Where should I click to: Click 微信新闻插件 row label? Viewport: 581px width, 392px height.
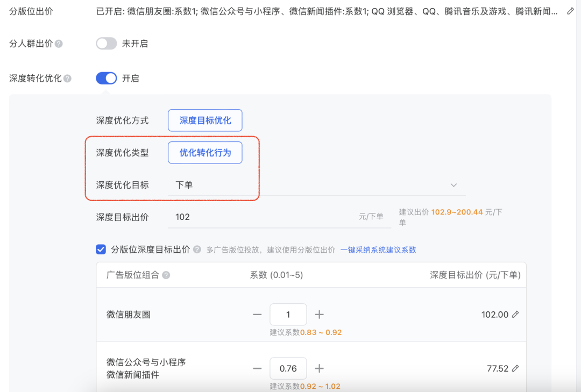(x=133, y=375)
